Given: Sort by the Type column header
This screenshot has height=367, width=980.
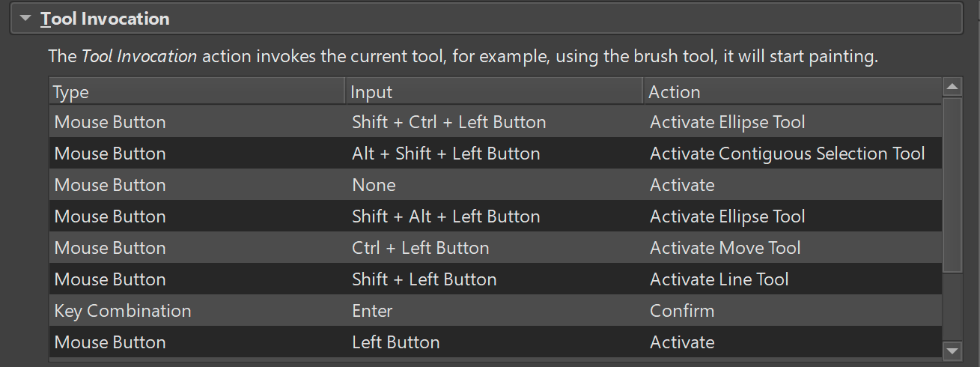Looking at the screenshot, I should pyautogui.click(x=71, y=92).
